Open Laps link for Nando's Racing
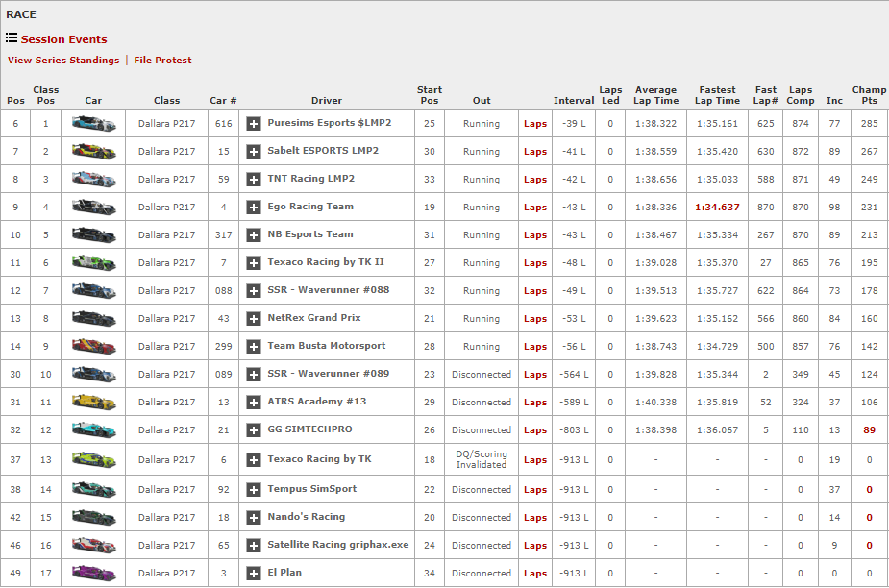Screen dimensions: 889x588 pos(535,517)
